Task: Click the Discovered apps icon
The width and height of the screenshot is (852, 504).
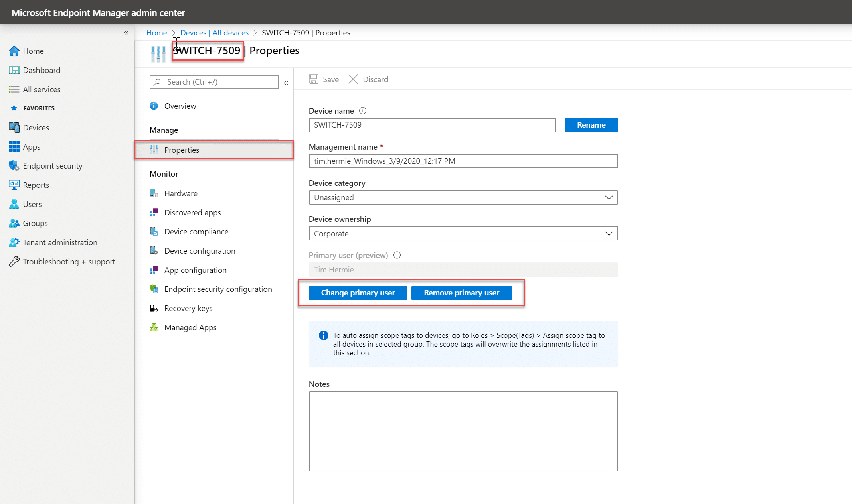Action: tap(154, 213)
